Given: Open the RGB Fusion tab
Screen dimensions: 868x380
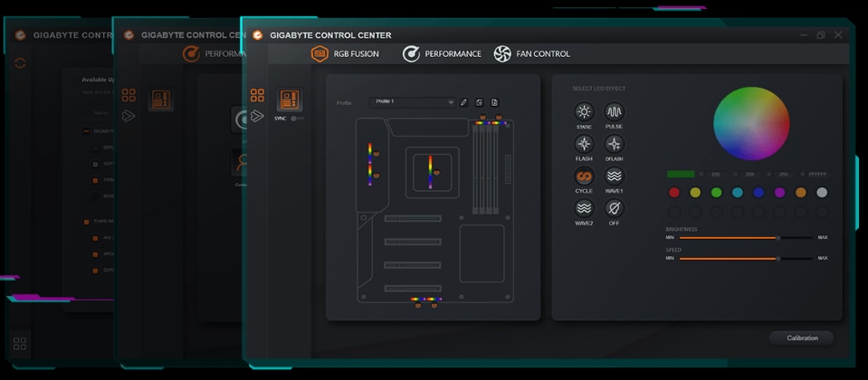Looking at the screenshot, I should (345, 54).
